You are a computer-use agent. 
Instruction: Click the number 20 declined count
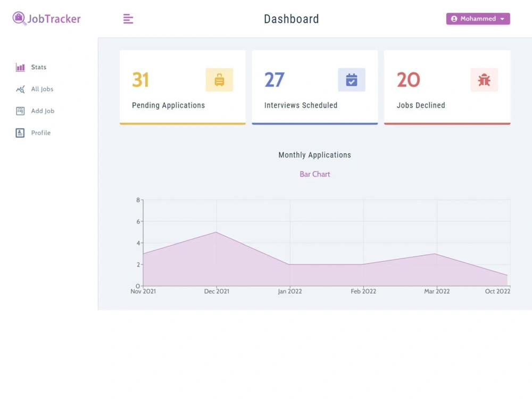[x=409, y=80]
